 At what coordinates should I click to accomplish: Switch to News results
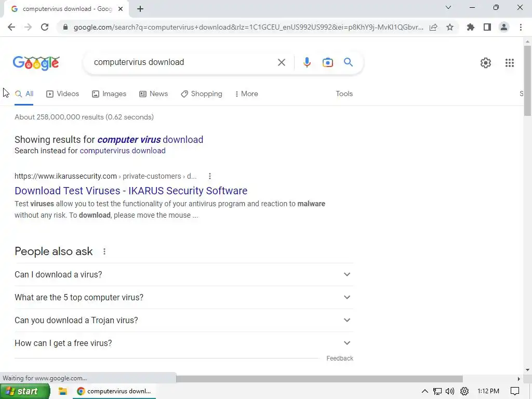click(153, 94)
